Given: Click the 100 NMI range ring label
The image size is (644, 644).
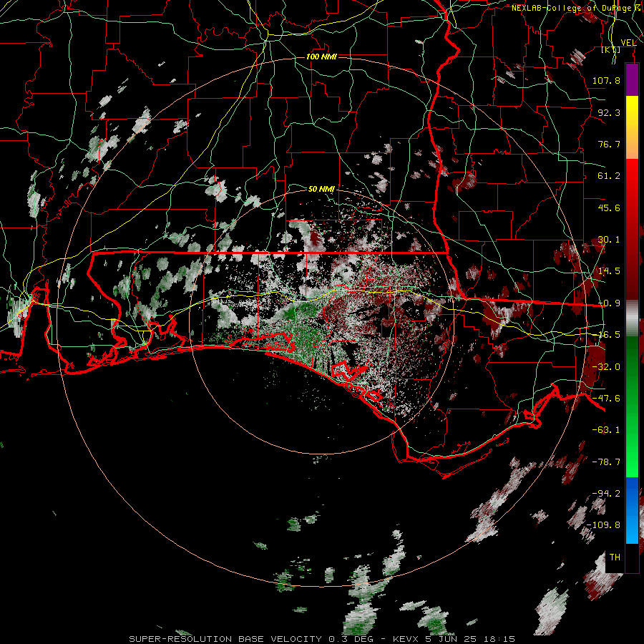Looking at the screenshot, I should coord(321,57).
